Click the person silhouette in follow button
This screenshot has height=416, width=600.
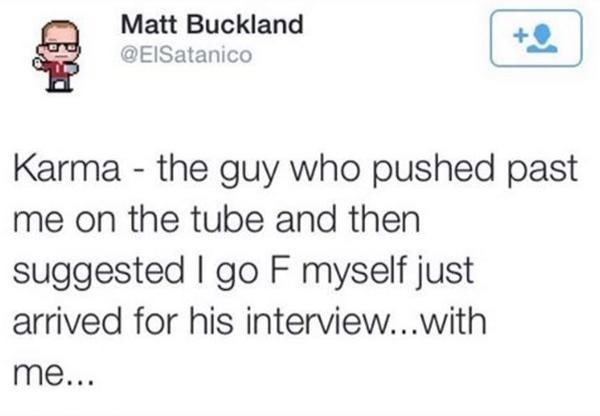point(542,38)
